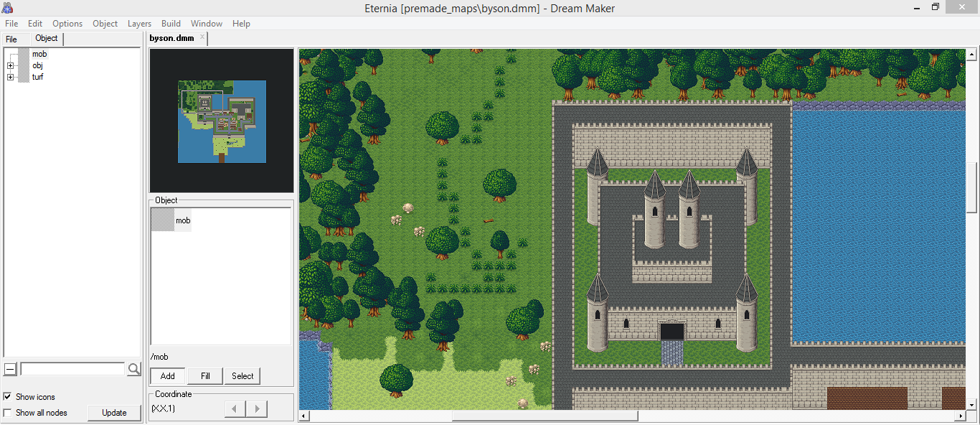Image resolution: width=980 pixels, height=425 pixels.
Task: Open the Layers menu
Action: coord(139,24)
